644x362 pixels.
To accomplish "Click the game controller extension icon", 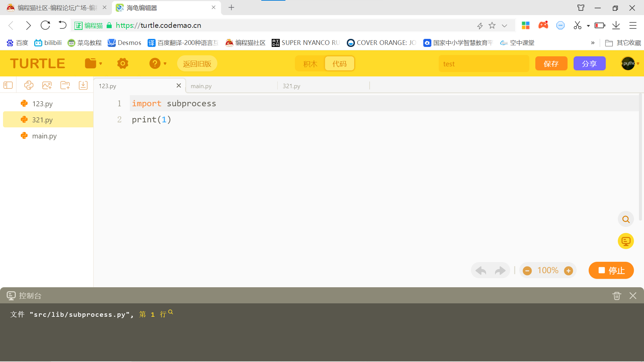I will click(x=543, y=25).
